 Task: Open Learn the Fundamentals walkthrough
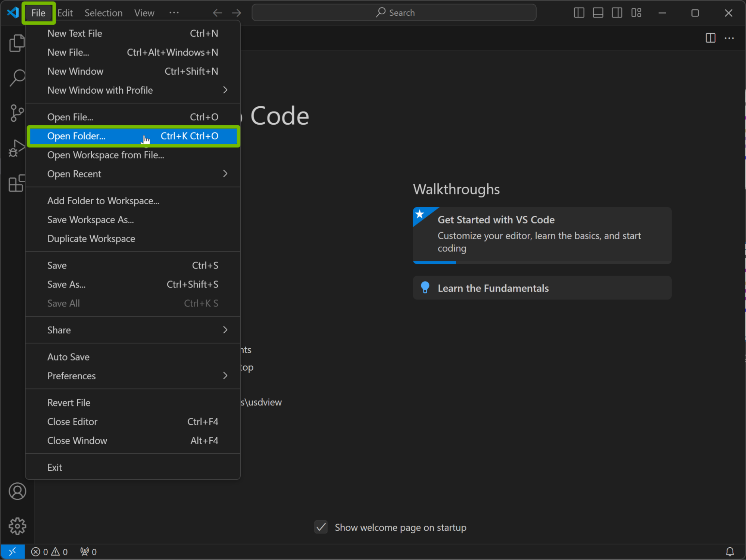(x=542, y=288)
